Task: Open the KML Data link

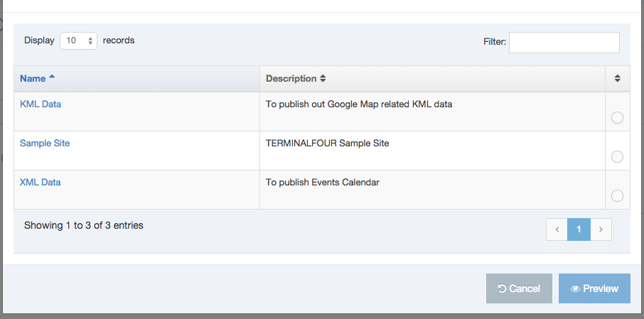Action: [41, 104]
